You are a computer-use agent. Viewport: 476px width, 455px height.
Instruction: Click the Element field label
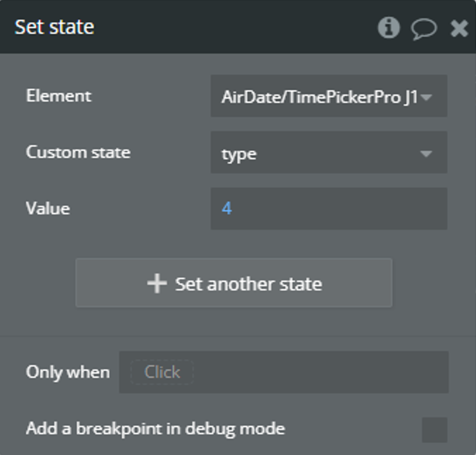point(59,96)
